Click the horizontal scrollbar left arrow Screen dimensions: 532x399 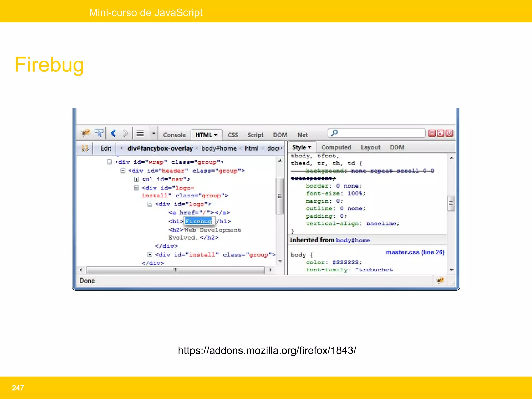point(81,270)
